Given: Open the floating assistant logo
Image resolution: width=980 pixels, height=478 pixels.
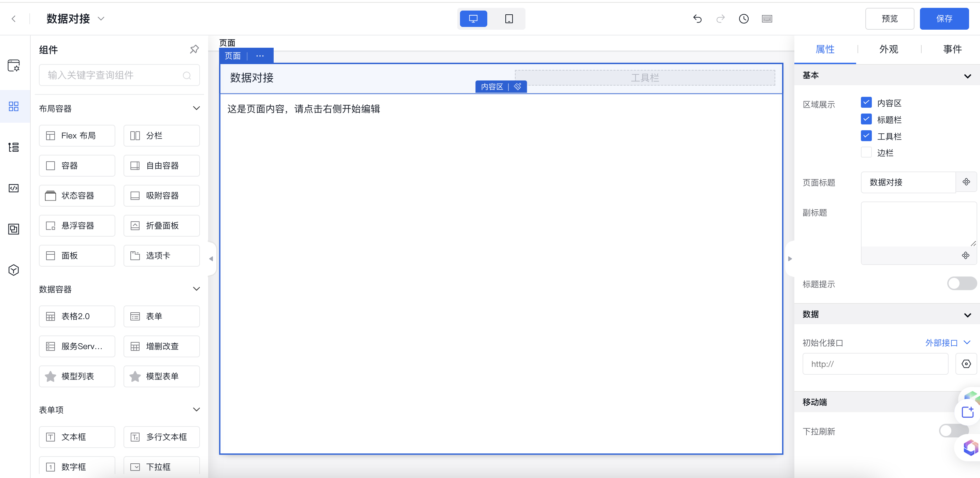Looking at the screenshot, I should pos(970,448).
